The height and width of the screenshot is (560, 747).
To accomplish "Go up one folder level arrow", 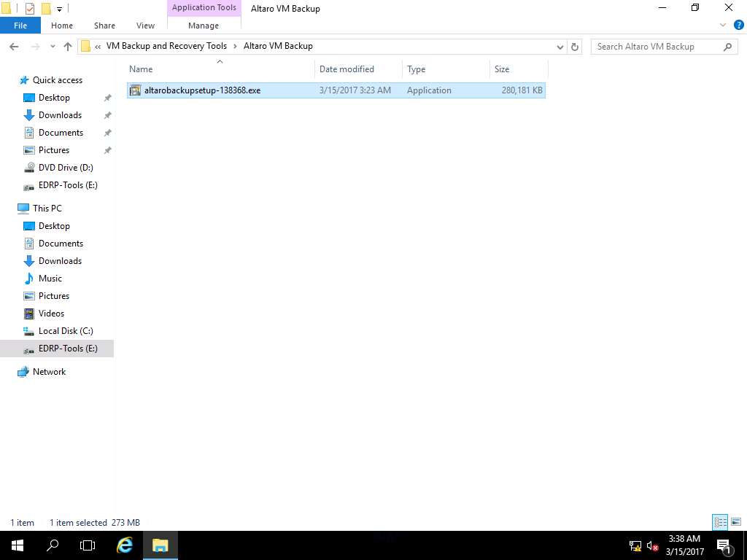I will click(x=68, y=47).
